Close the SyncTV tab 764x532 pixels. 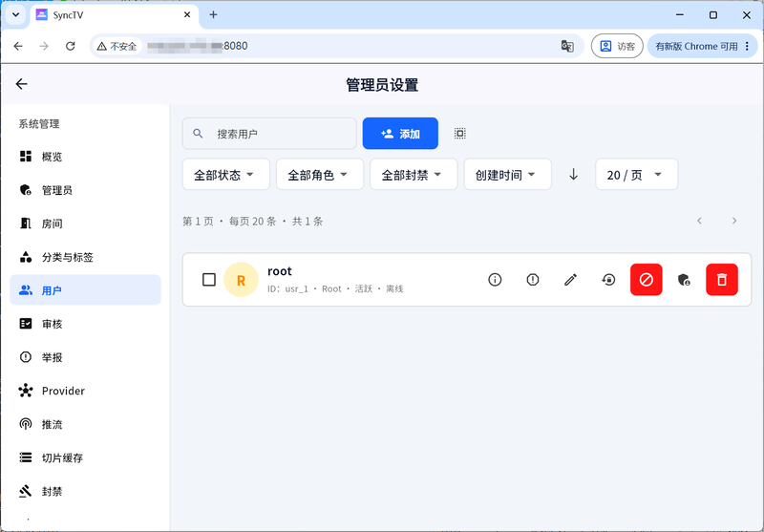coord(187,15)
